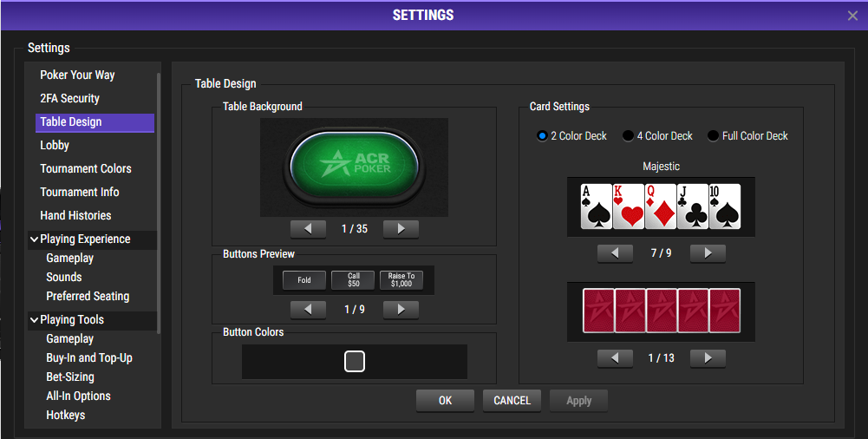This screenshot has width=868, height=439.
Task: Click the settings sidebar scrollbar
Action: pos(159,203)
